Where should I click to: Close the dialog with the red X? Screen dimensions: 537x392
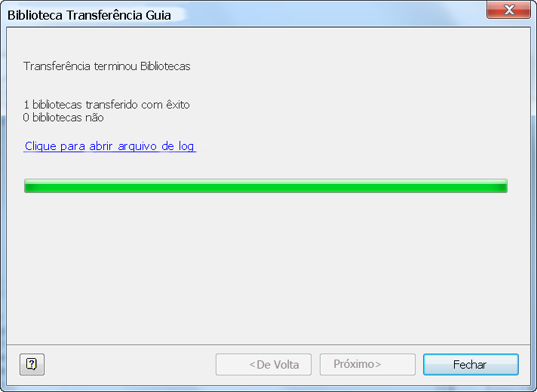(x=508, y=10)
